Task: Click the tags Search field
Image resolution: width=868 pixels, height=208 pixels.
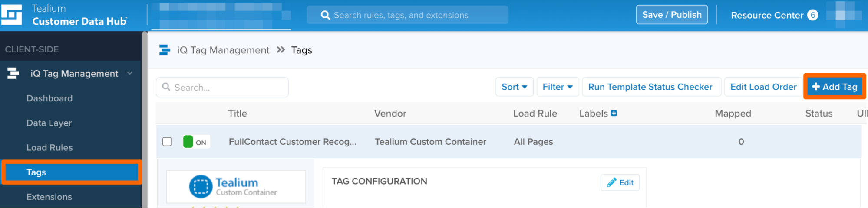Action: pyautogui.click(x=222, y=88)
